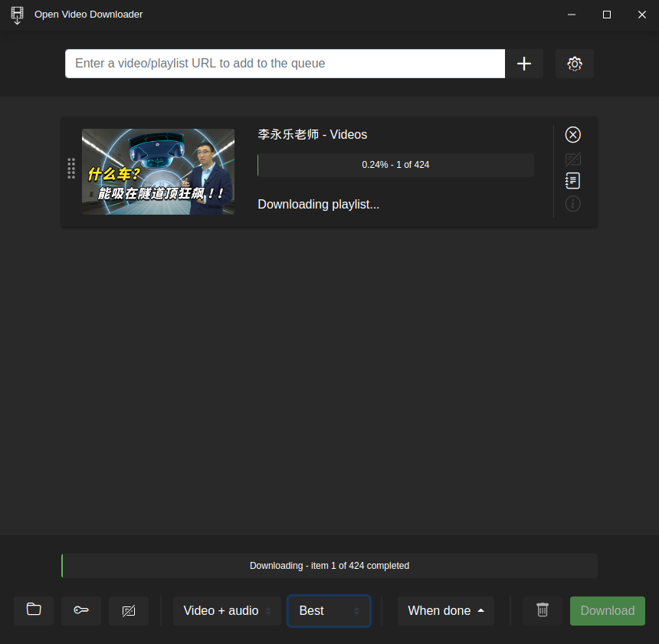
Task: Click the 0.24% - 1 of 424 progress bar
Action: pyautogui.click(x=395, y=165)
